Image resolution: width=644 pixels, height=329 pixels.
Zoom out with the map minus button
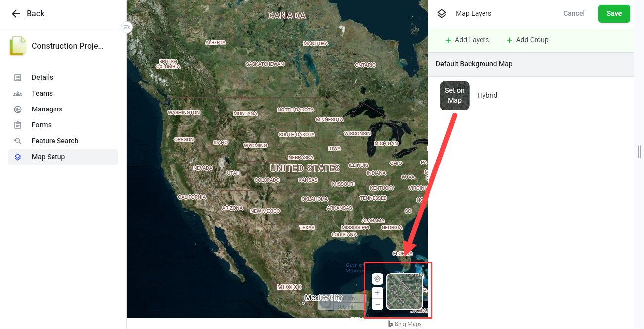tap(377, 304)
